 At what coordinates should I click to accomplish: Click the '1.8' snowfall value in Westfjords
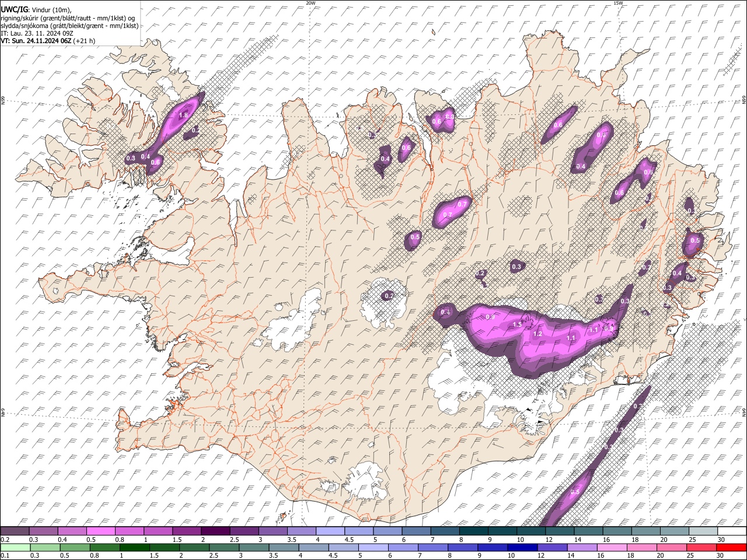pyautogui.click(x=183, y=116)
